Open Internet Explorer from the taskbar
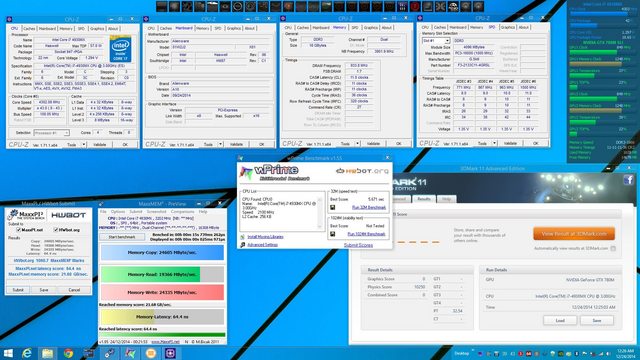 pos(27,353)
